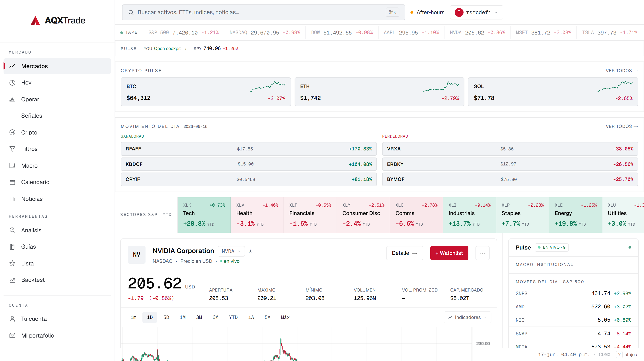Click the After-hours market status indicator
This screenshot has width=644, height=361.
pos(427,12)
